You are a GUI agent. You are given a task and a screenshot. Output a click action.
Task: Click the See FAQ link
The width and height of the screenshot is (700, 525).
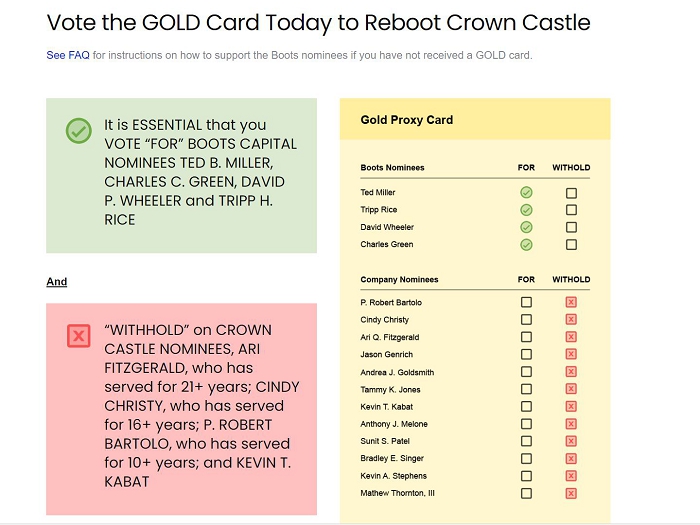68,55
